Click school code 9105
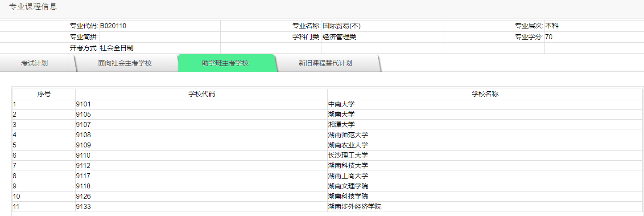The width and height of the screenshot is (644, 216). (x=83, y=114)
